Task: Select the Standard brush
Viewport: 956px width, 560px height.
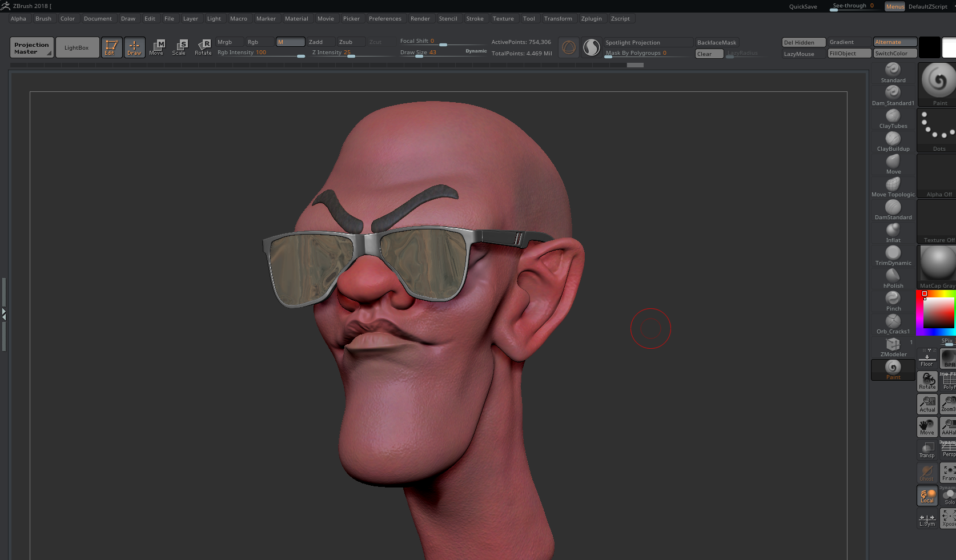Action: pos(893,73)
